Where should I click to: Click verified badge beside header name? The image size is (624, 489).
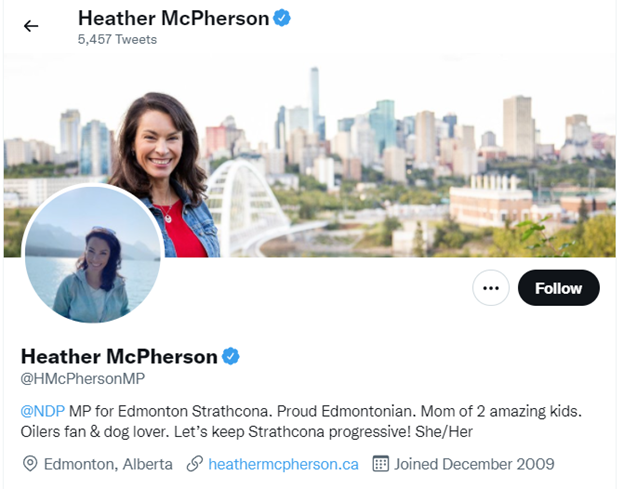click(x=282, y=18)
